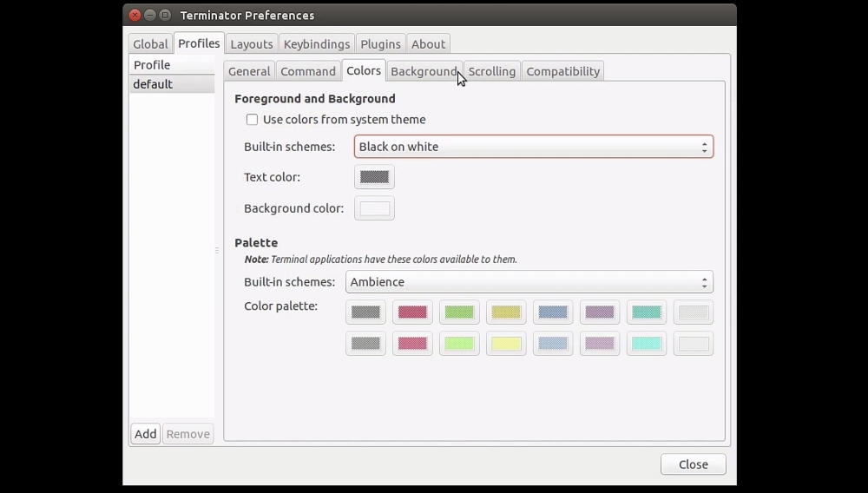This screenshot has width=868, height=493.
Task: Close the Terminator Preferences window via titlebar
Action: (x=135, y=15)
